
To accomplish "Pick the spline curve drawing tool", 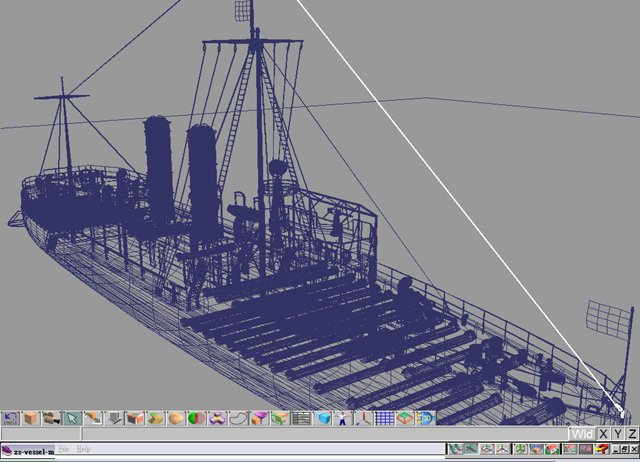I will pyautogui.click(x=240, y=418).
